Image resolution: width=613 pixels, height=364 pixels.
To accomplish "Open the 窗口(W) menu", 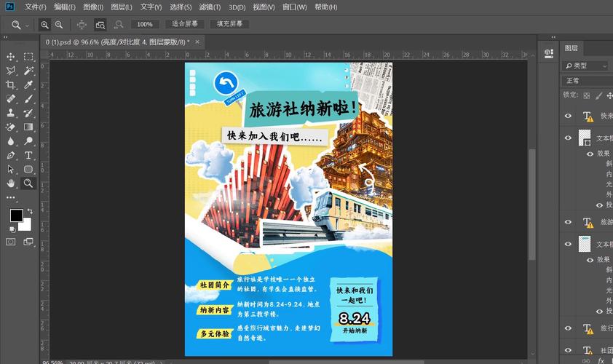I will click(x=295, y=7).
